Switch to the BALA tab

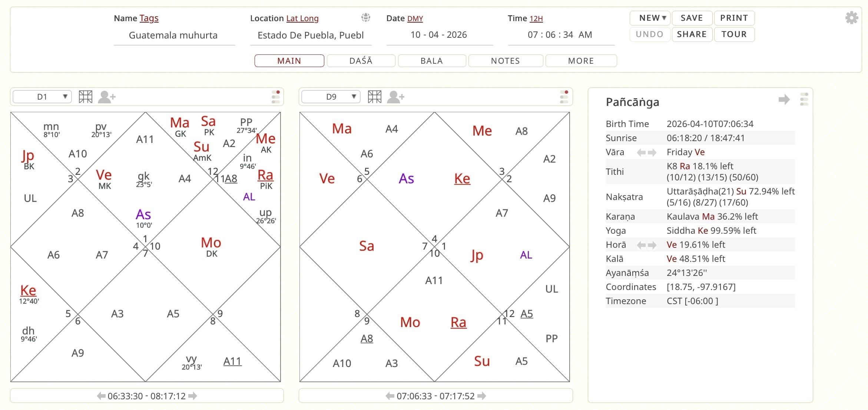(x=431, y=61)
